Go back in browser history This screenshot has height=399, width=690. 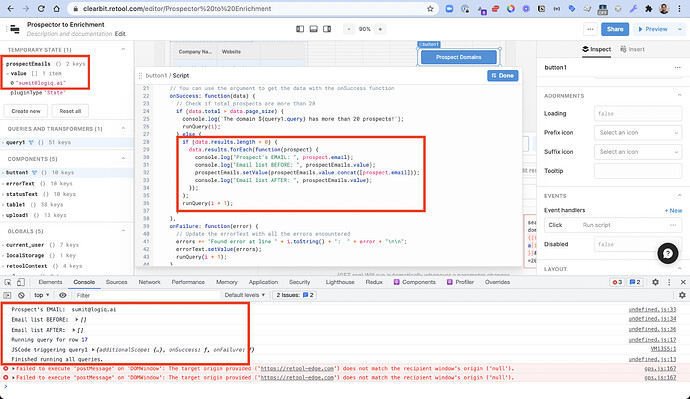click(x=11, y=8)
